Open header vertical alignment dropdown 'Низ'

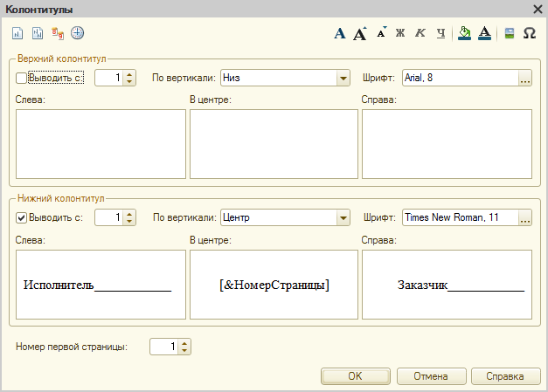(x=343, y=78)
